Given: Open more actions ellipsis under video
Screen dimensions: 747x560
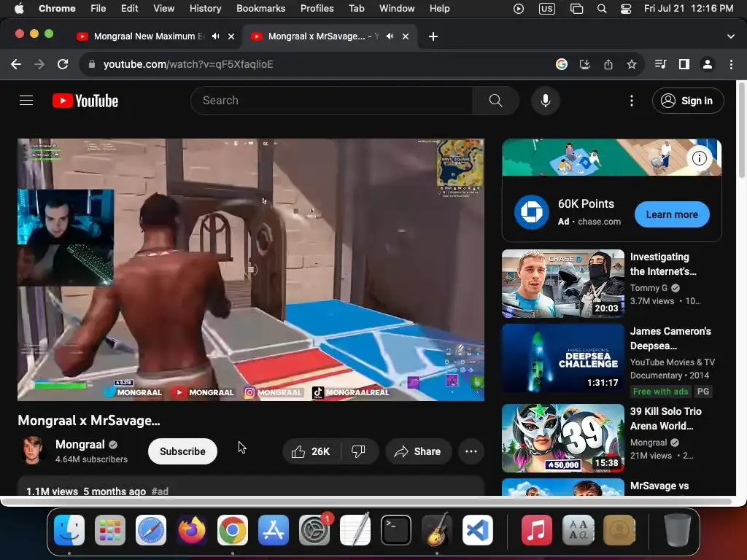Looking at the screenshot, I should [471, 451].
